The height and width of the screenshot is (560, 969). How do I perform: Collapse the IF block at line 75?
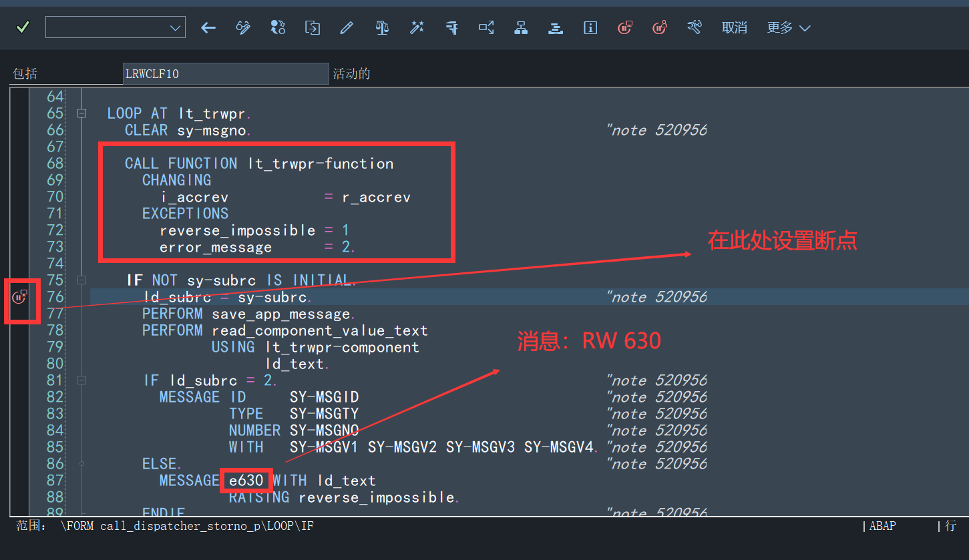81,280
